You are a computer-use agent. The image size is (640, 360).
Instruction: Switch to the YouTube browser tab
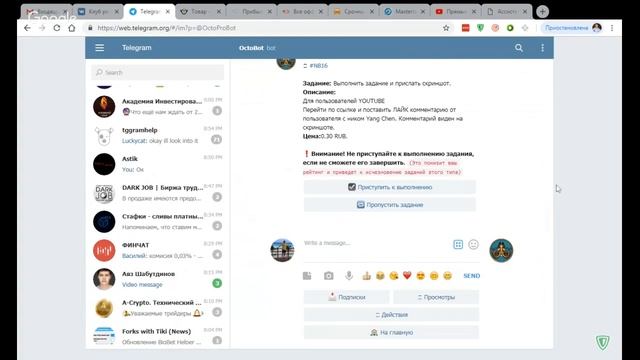click(456, 12)
